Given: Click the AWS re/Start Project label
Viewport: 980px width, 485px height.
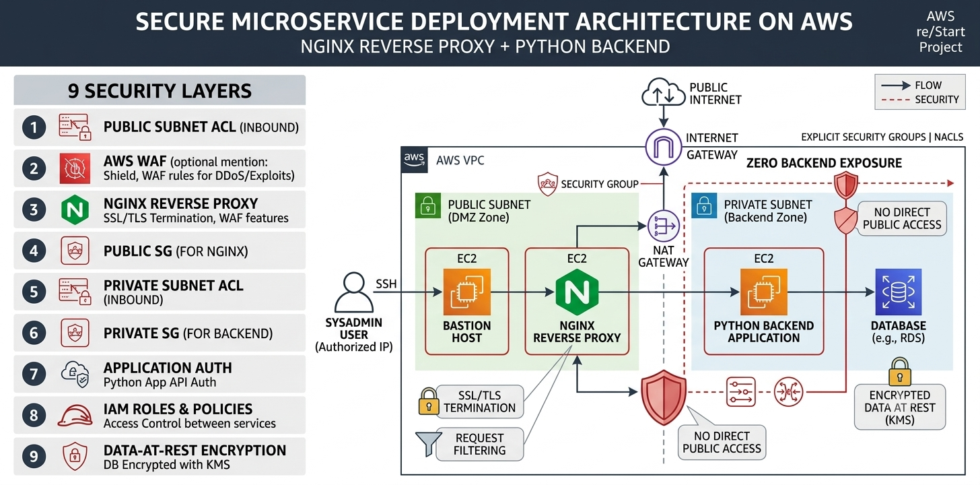Looking at the screenshot, I should point(941,32).
